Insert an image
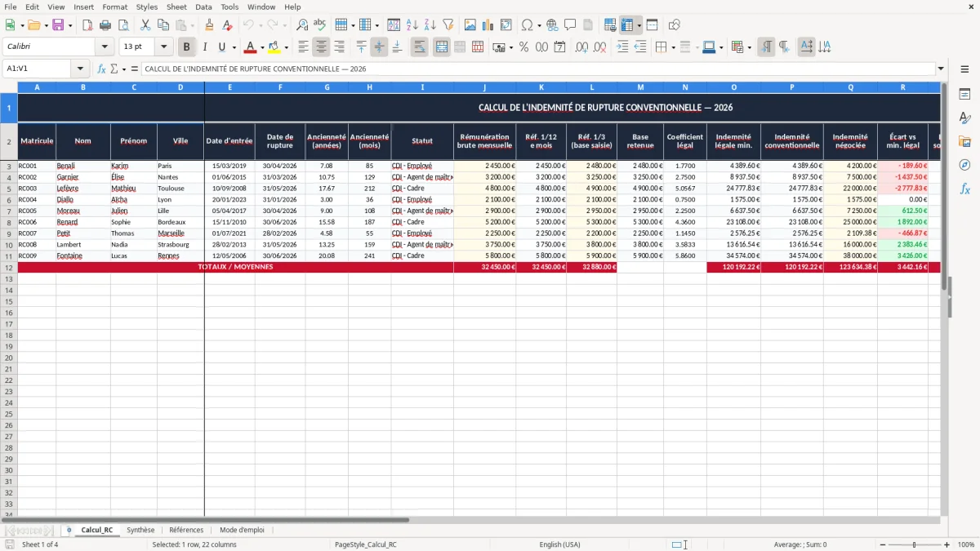This screenshot has height=551, width=980. (x=470, y=25)
